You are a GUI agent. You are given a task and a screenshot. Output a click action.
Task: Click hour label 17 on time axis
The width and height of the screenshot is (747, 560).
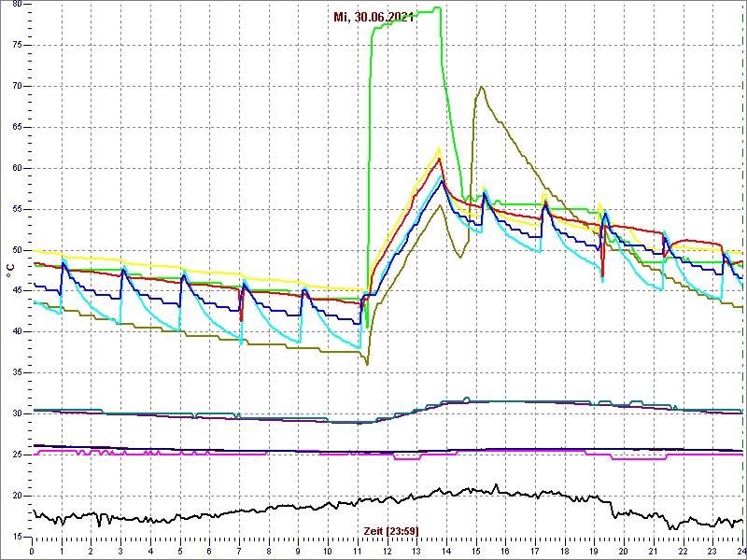pyautogui.click(x=535, y=551)
